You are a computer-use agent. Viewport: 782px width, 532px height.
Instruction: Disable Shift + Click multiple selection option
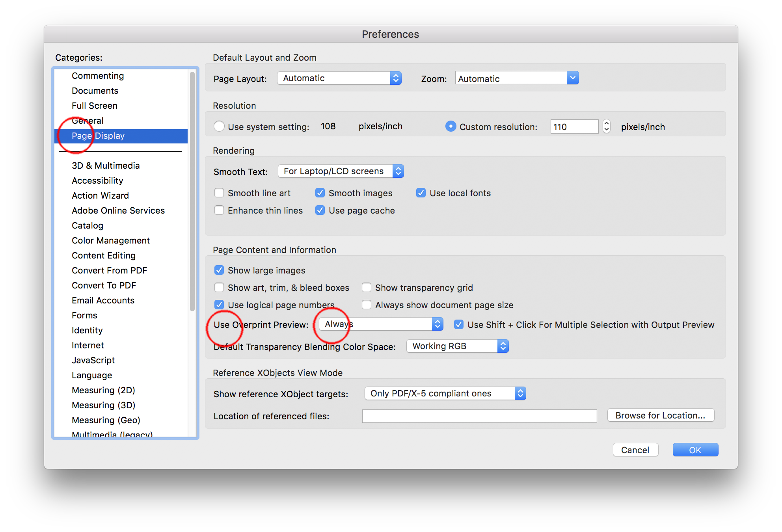point(459,324)
